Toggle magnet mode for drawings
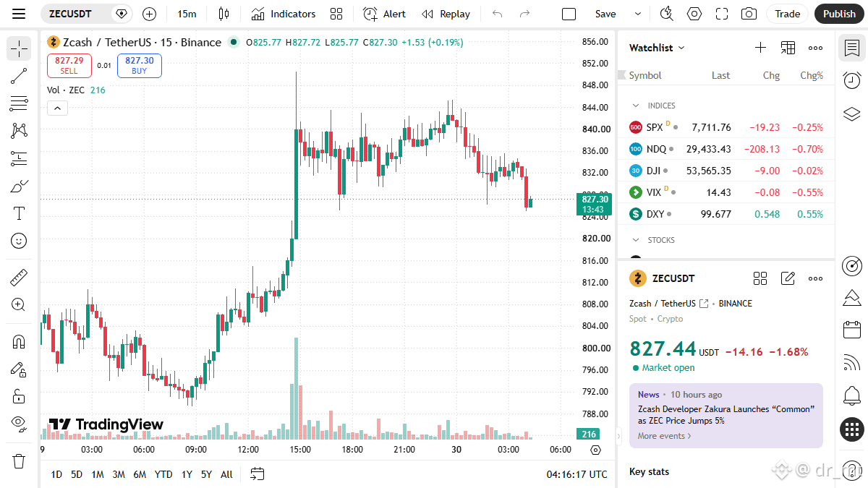The height and width of the screenshot is (488, 868). click(x=19, y=341)
